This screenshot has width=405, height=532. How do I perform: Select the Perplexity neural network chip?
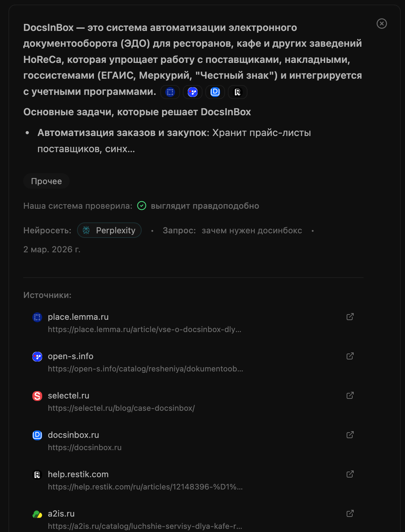click(109, 230)
